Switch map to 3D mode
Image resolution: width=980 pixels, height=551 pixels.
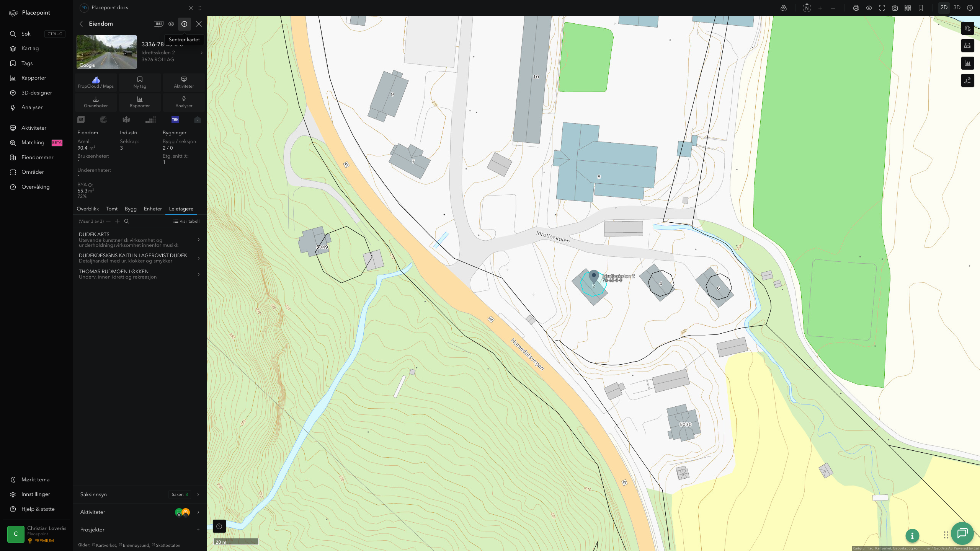tap(957, 8)
